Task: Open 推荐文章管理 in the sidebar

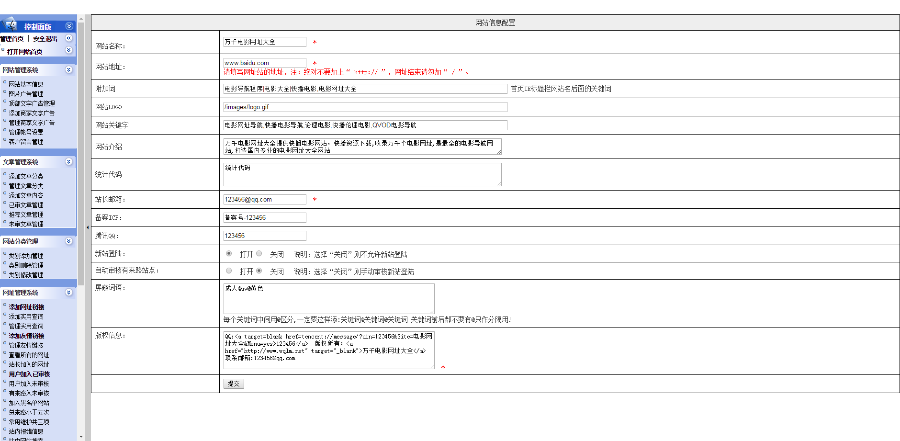Action: pos(26,214)
